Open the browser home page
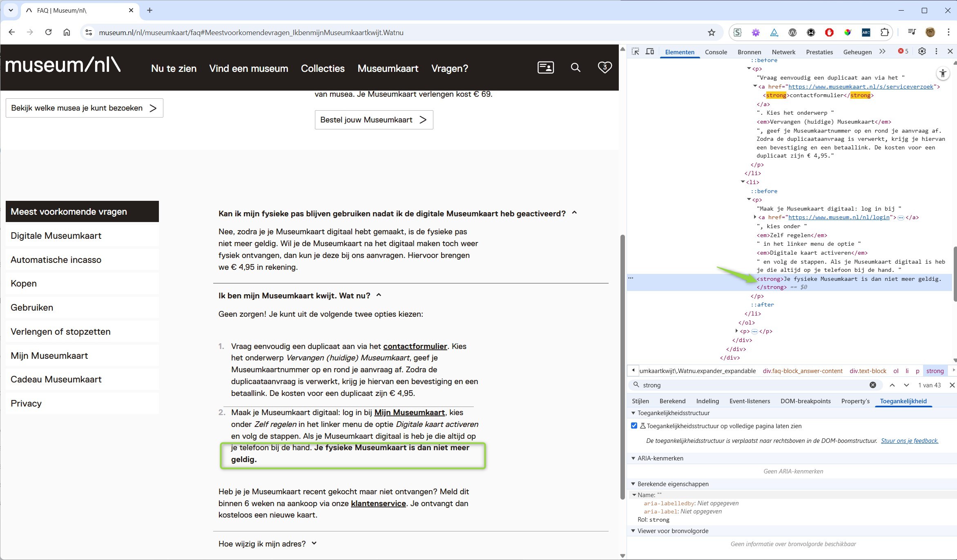 pos(67,32)
